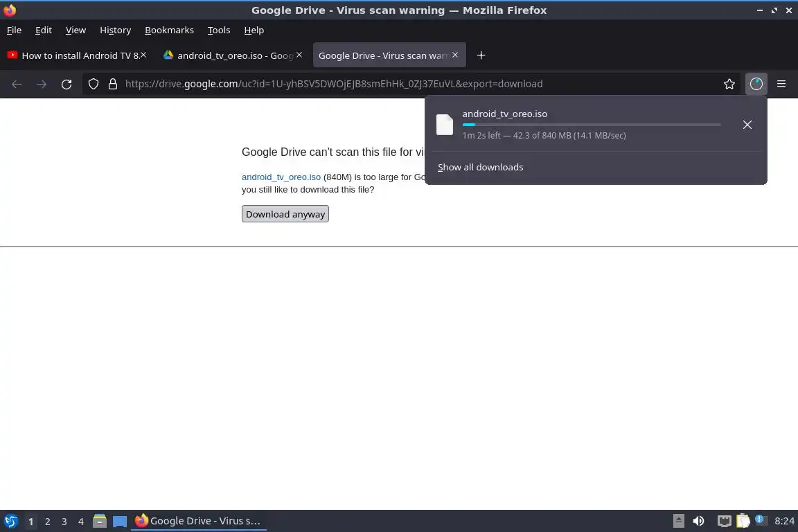The height and width of the screenshot is (532, 798).
Task: Click the update notifier tray icon
Action: coord(761,520)
